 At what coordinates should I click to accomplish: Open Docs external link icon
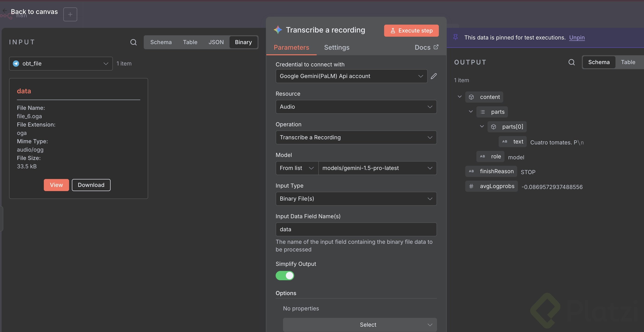pos(436,47)
